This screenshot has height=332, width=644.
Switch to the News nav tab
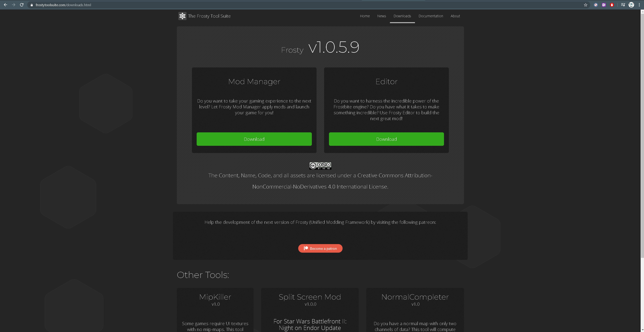[x=382, y=16]
